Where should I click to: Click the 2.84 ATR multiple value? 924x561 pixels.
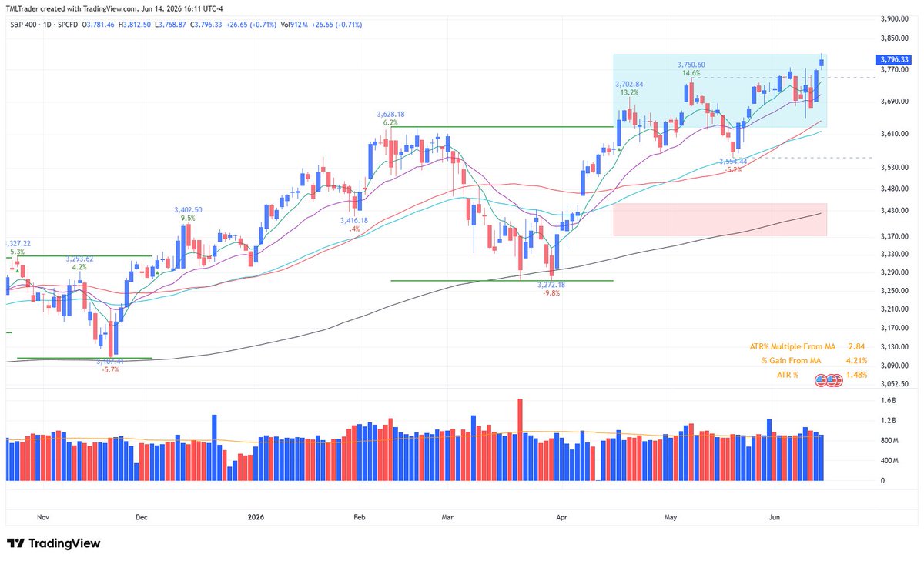coord(858,347)
